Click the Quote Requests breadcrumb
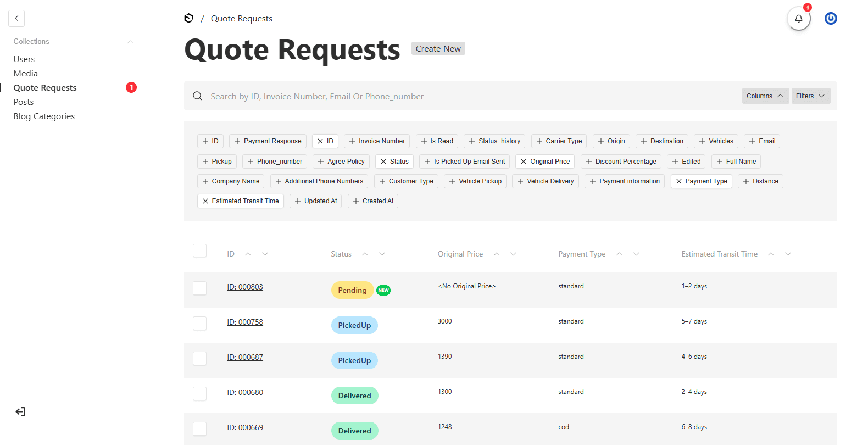Viewport: 868px width, 445px height. tap(242, 18)
